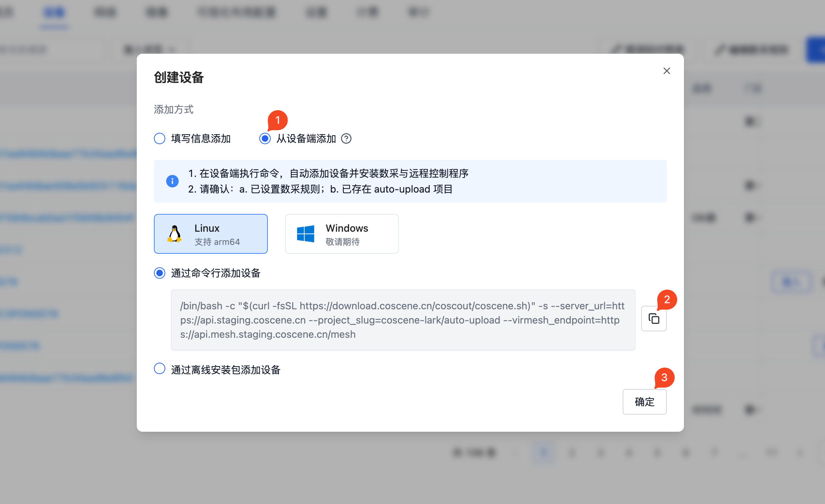Select 通过命令行添加设备 radio button
Image resolution: width=825 pixels, height=504 pixels.
click(x=160, y=273)
